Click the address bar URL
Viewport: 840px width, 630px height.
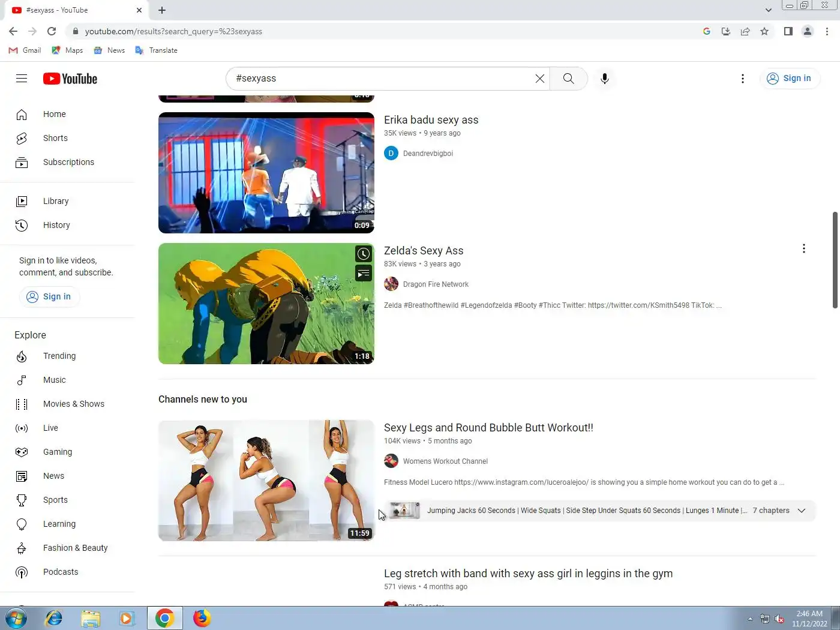tap(173, 31)
